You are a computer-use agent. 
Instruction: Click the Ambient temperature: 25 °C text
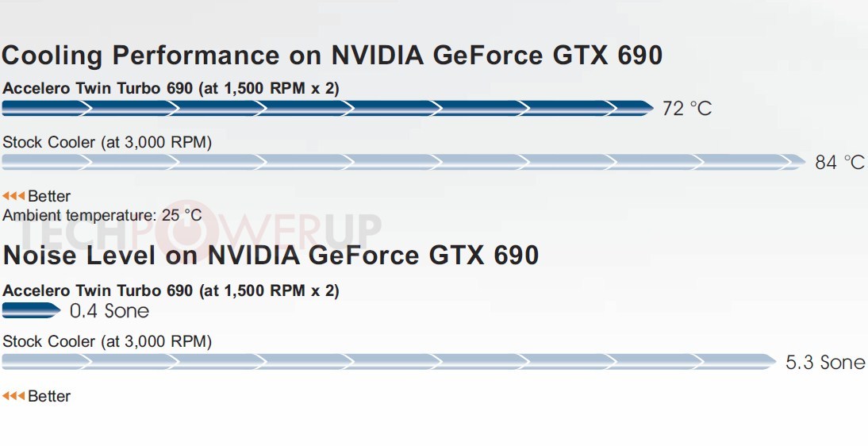point(102,215)
